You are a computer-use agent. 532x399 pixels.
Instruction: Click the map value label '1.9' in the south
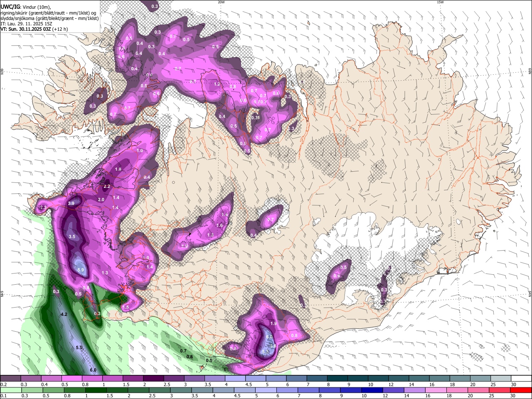pyautogui.click(x=273, y=323)
